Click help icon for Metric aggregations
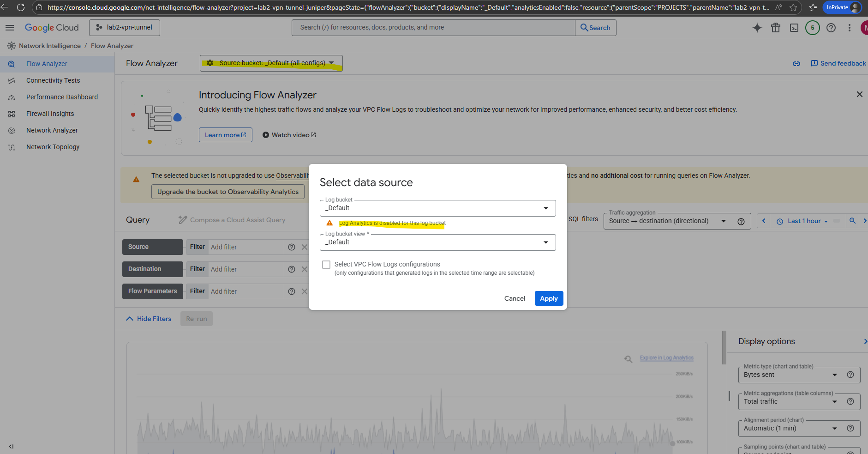The width and height of the screenshot is (868, 454). coord(850,401)
